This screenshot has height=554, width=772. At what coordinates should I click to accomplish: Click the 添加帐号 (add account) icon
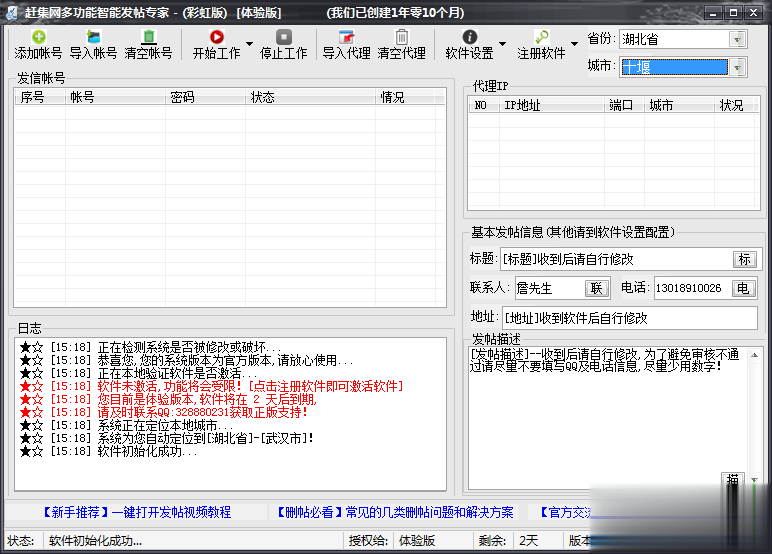38,37
